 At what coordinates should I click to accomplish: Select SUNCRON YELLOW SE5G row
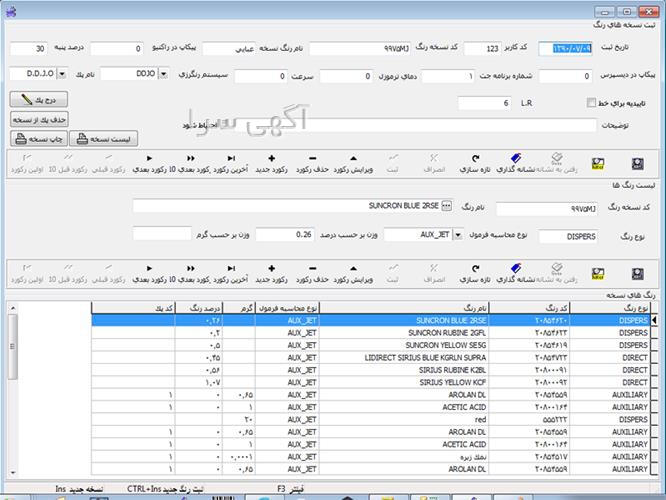point(371,345)
